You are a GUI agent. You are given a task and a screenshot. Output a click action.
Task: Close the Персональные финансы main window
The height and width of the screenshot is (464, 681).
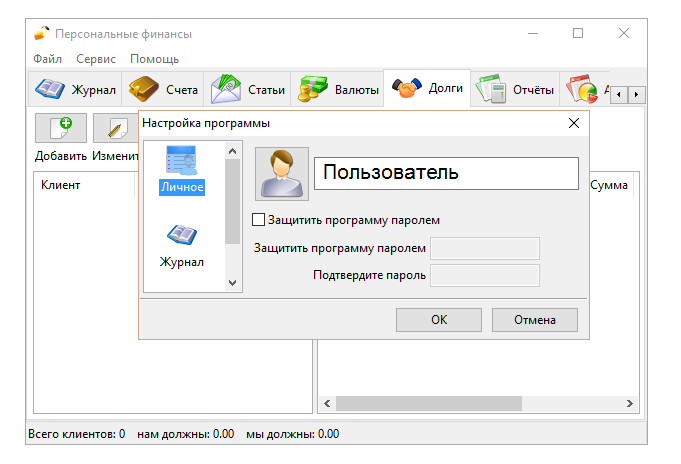point(624,33)
